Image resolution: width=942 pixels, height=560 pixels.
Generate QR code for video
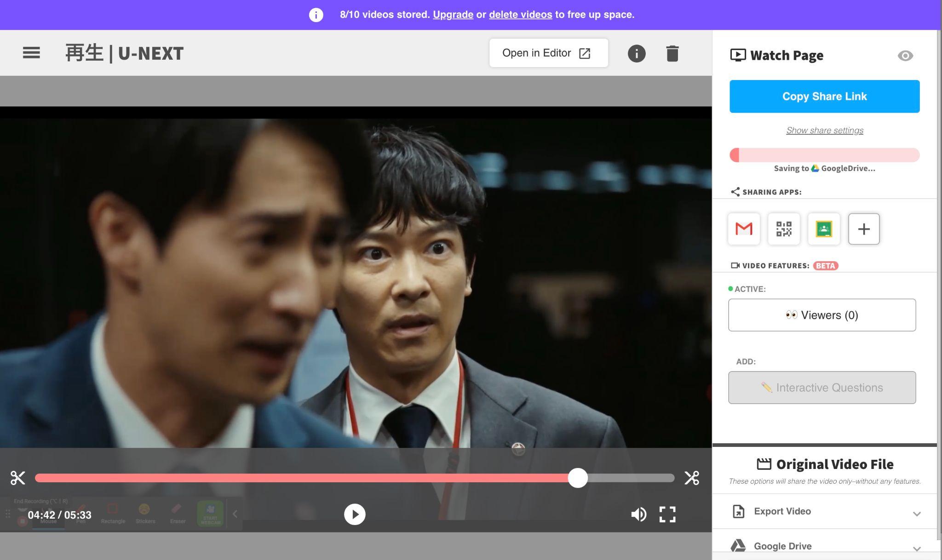[784, 229]
